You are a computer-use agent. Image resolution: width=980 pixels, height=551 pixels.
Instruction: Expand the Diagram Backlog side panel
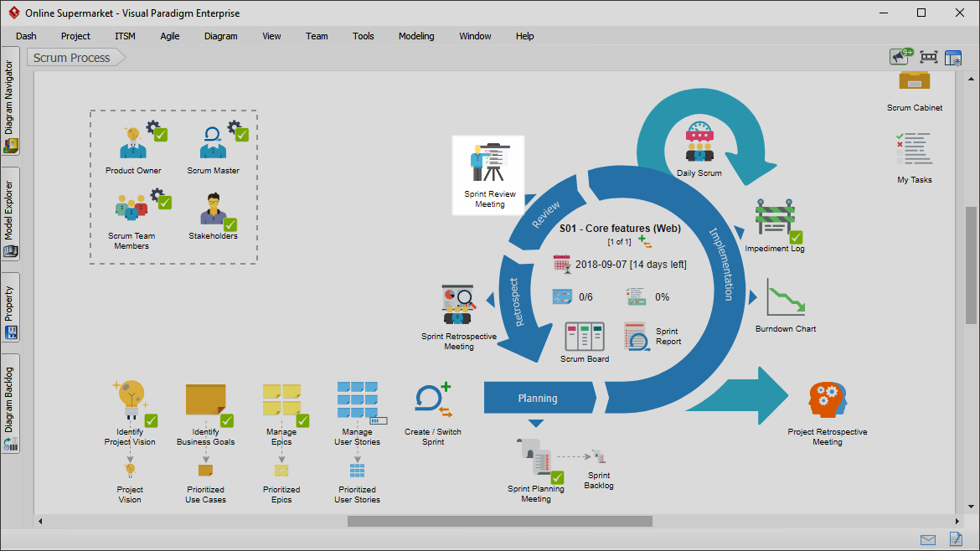click(10, 404)
